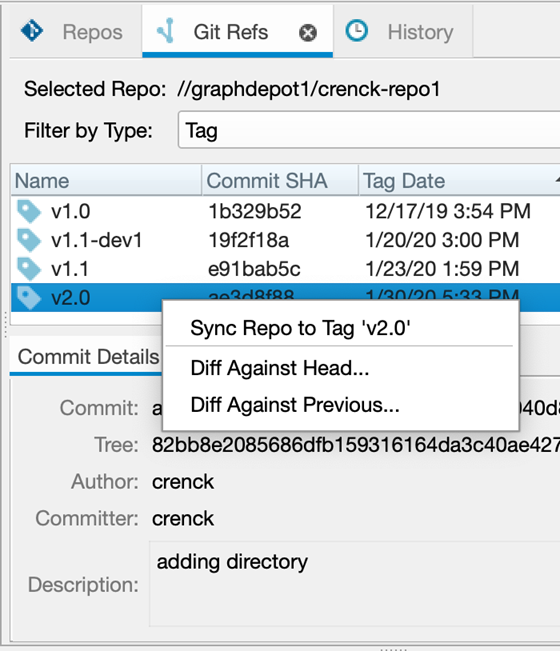Click the Git Refs branch icon
Screen dimensions: 560x651
(x=166, y=30)
